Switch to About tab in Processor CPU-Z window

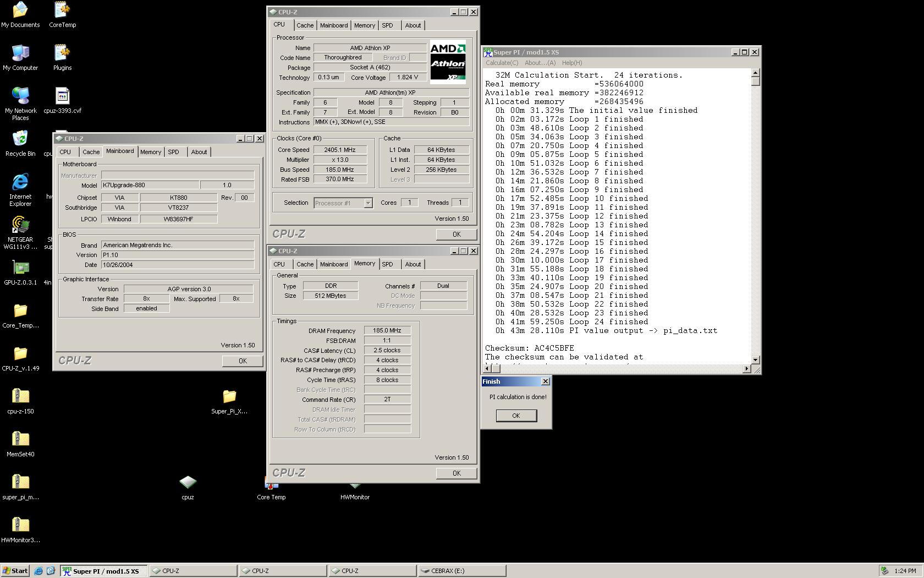pyautogui.click(x=413, y=25)
